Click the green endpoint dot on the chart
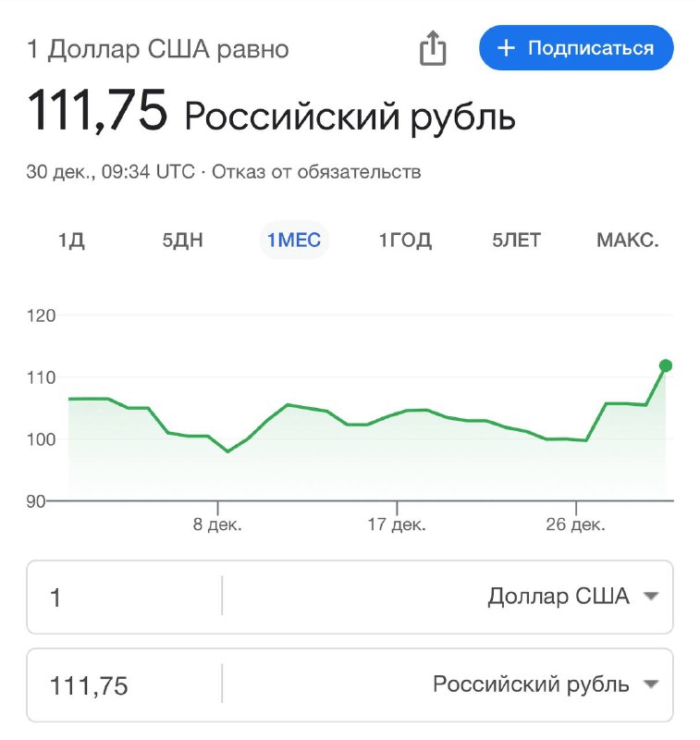 [x=666, y=365]
